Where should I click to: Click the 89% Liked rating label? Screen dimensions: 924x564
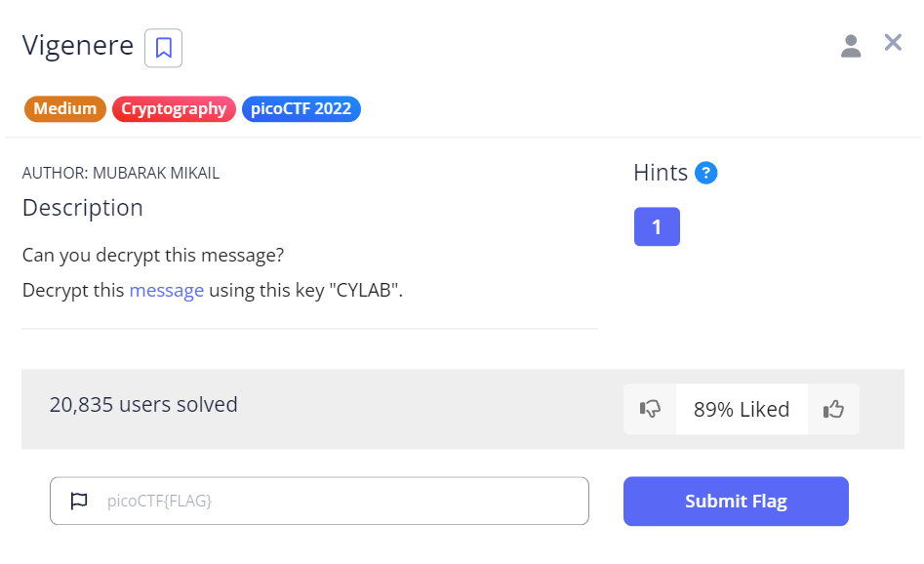[x=742, y=409]
